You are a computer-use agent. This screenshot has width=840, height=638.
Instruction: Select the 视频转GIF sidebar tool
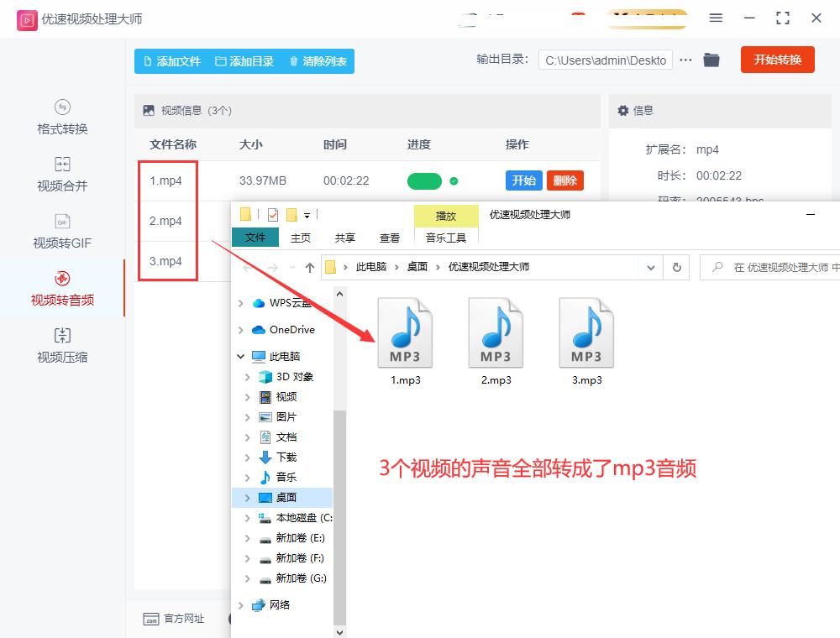pyautogui.click(x=61, y=232)
